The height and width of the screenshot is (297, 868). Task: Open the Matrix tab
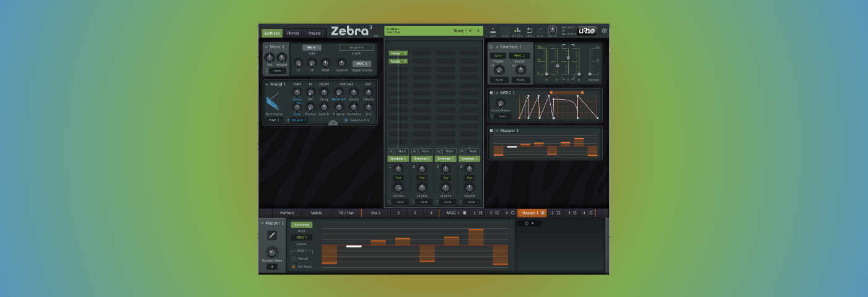(x=316, y=213)
